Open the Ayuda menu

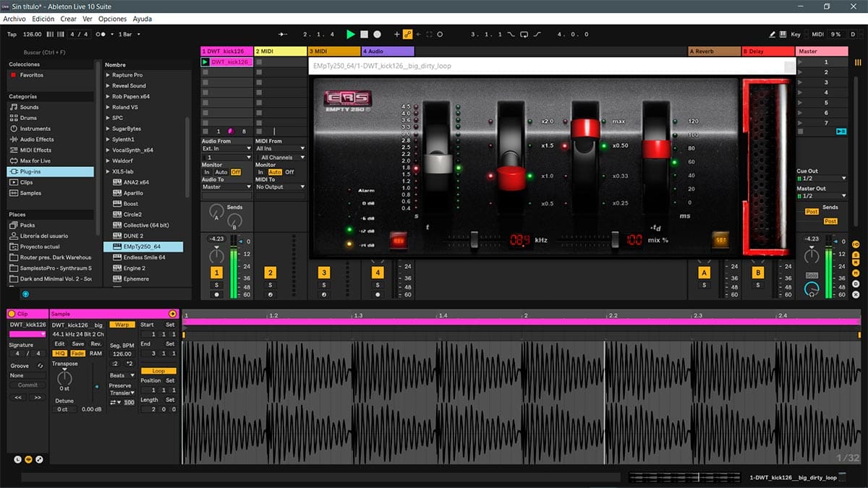point(142,19)
